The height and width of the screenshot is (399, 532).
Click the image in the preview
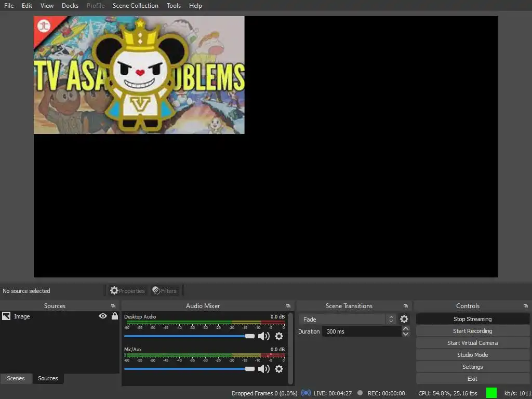139,75
